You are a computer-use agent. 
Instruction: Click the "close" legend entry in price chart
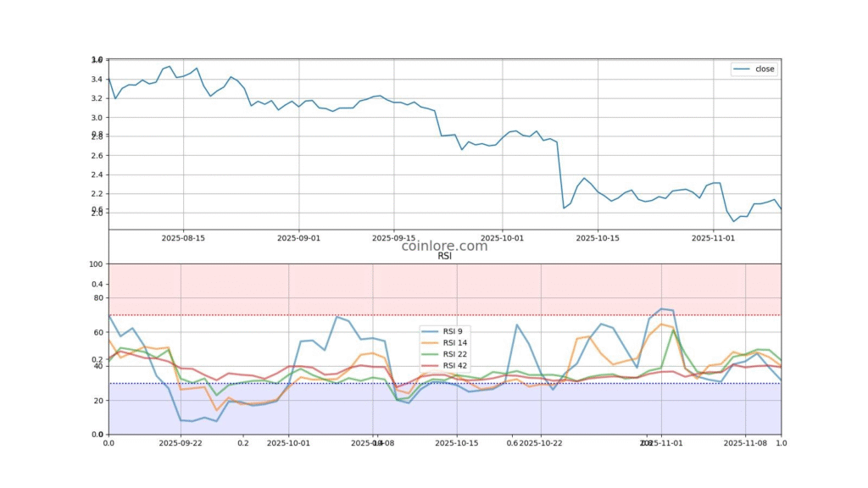pos(765,69)
